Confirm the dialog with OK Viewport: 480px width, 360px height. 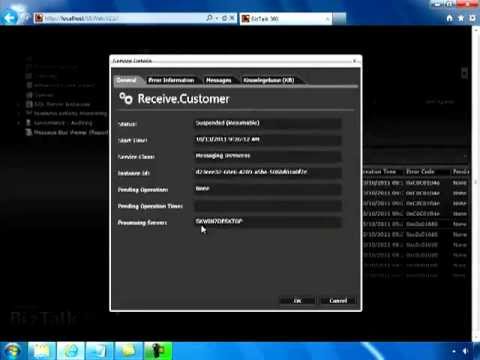point(297,301)
